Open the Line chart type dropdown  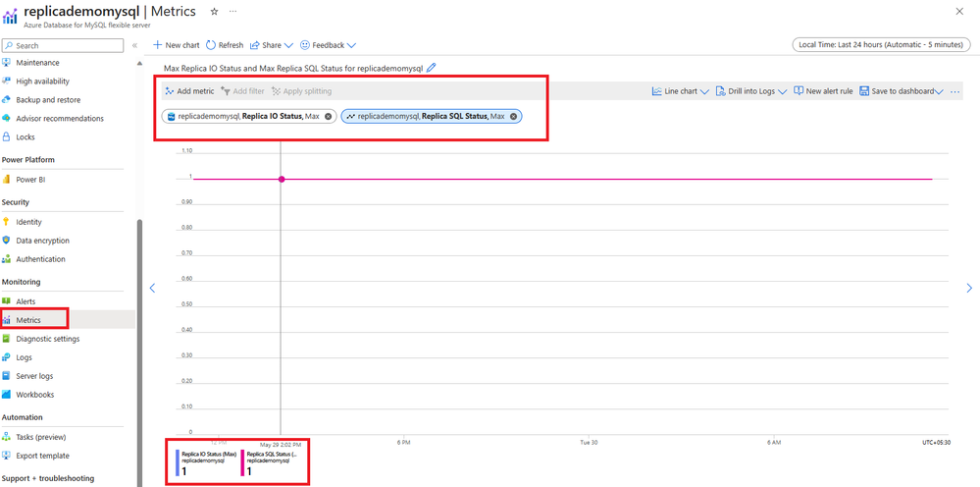680,91
